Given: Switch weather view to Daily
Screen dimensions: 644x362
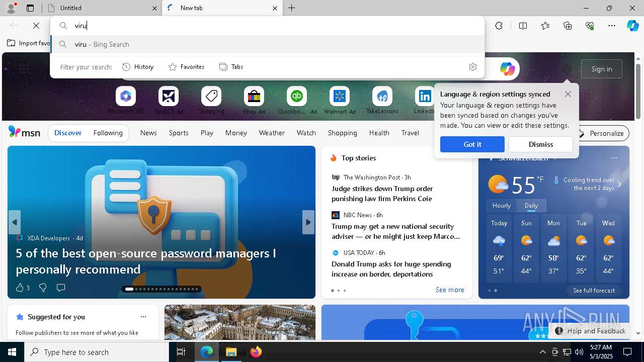Looking at the screenshot, I should tap(531, 206).
